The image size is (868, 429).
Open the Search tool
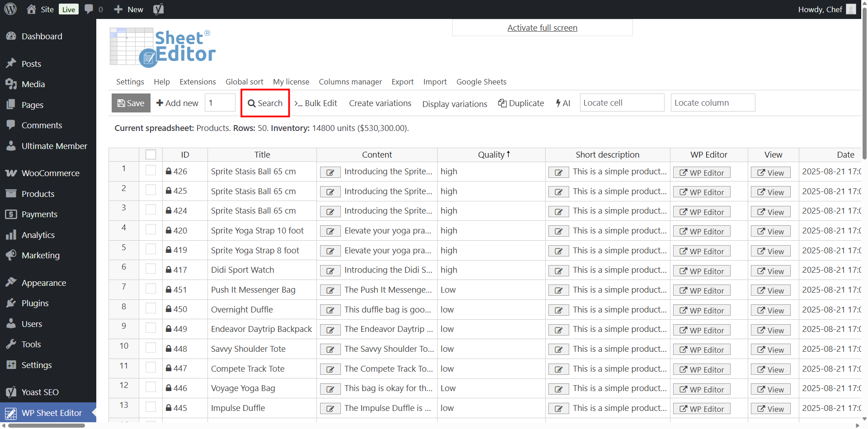click(x=265, y=103)
